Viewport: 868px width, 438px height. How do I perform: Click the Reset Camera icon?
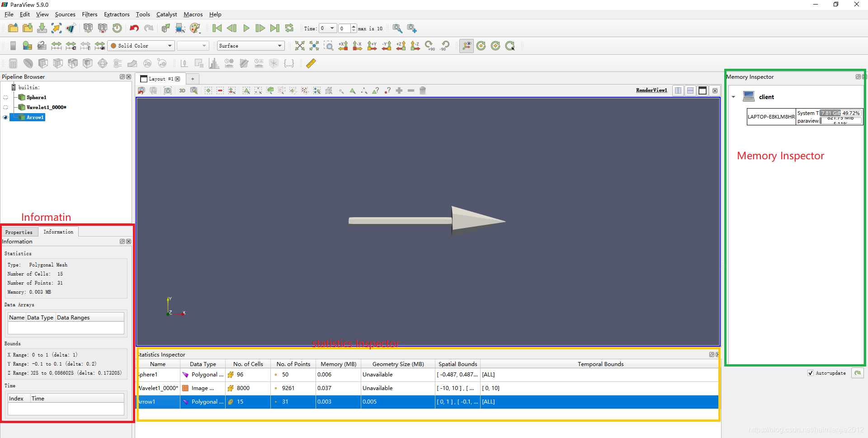click(x=300, y=46)
